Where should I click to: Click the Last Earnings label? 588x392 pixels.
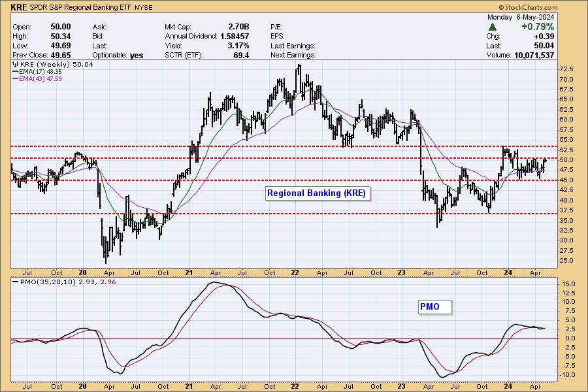pyautogui.click(x=293, y=46)
